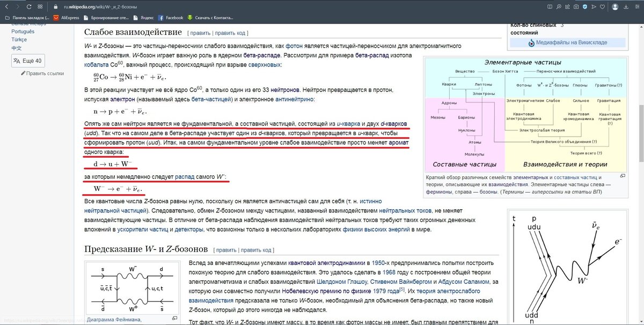Click the paper plane send icon

tap(595, 7)
